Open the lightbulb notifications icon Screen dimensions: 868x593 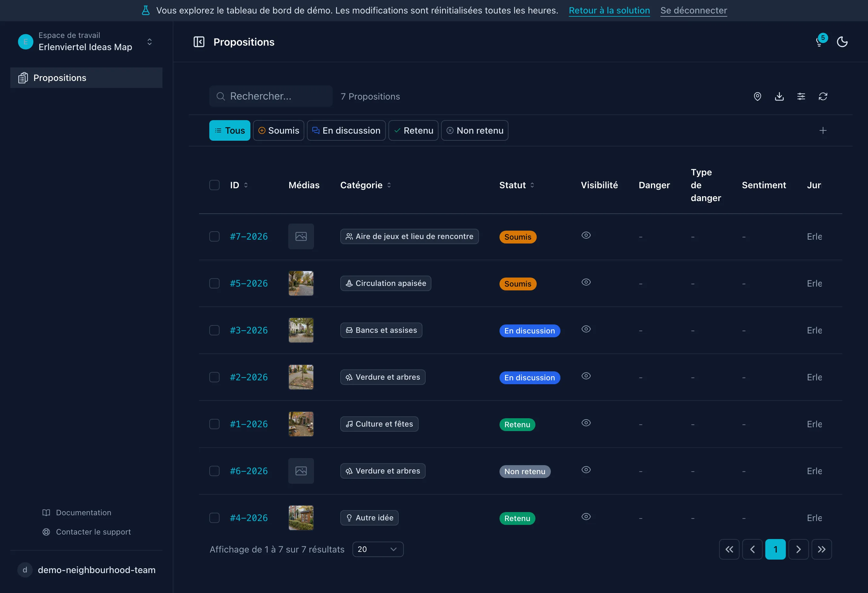[820, 42]
